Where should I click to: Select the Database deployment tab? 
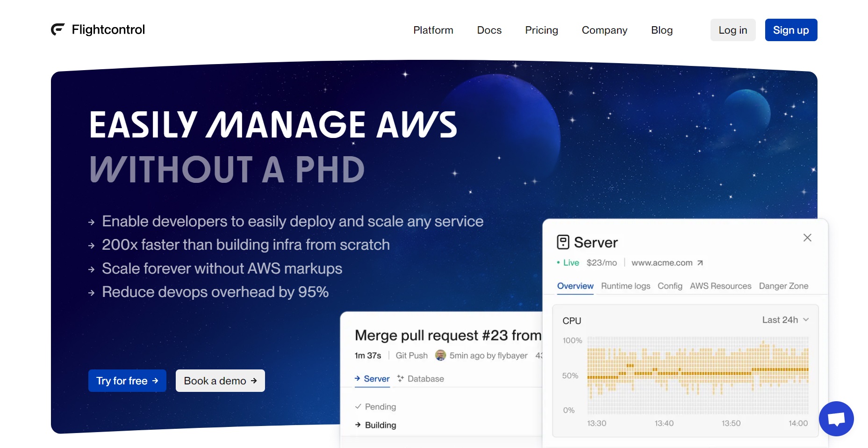point(421,379)
